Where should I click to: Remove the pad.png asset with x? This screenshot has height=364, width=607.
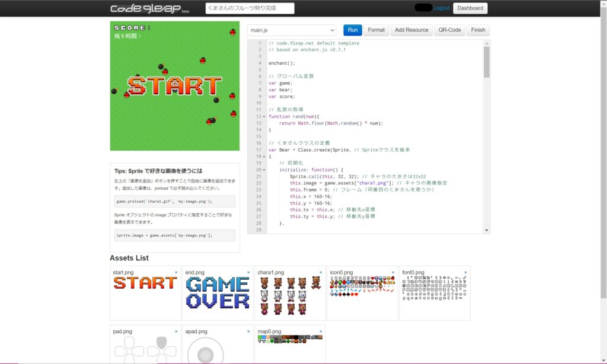tap(176, 331)
